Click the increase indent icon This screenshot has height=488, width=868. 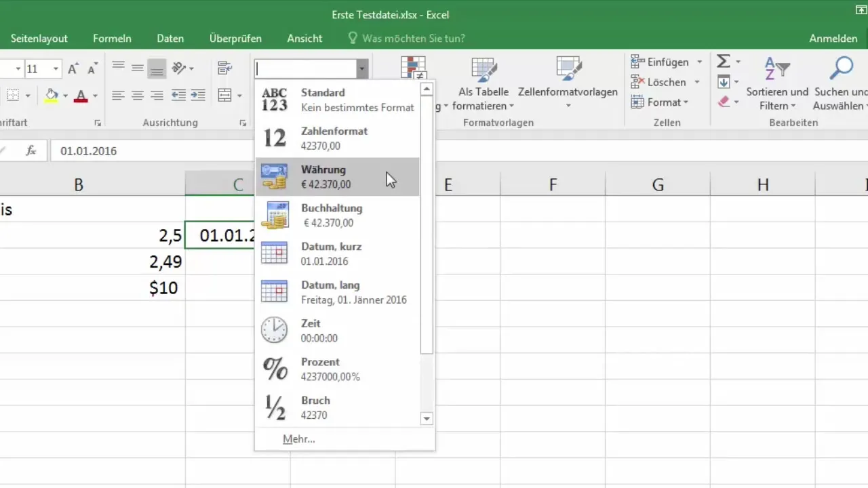pyautogui.click(x=198, y=96)
